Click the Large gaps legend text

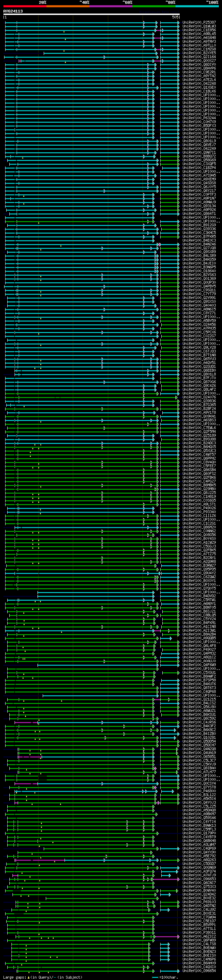click(x=43, y=977)
